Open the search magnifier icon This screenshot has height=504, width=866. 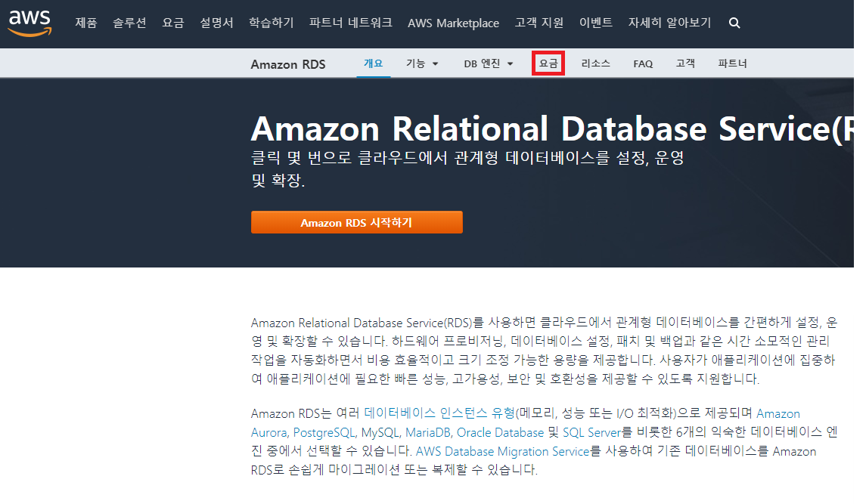pos(734,23)
